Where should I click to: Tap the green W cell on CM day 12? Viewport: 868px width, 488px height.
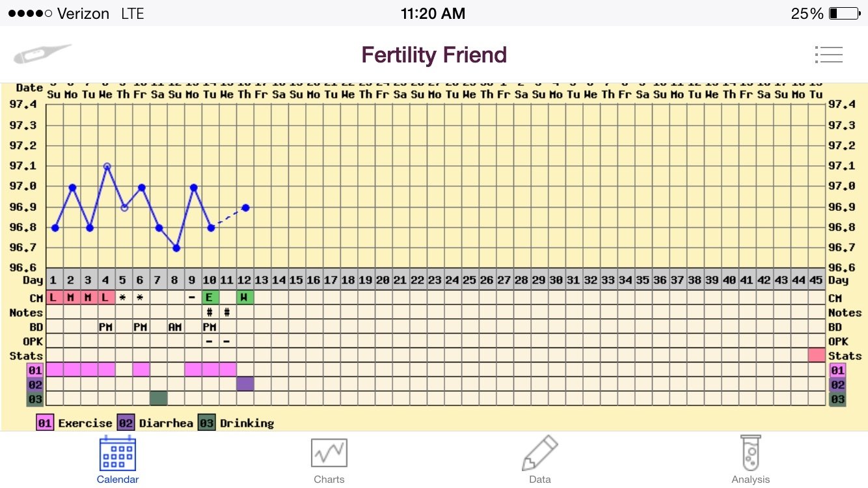click(x=245, y=297)
